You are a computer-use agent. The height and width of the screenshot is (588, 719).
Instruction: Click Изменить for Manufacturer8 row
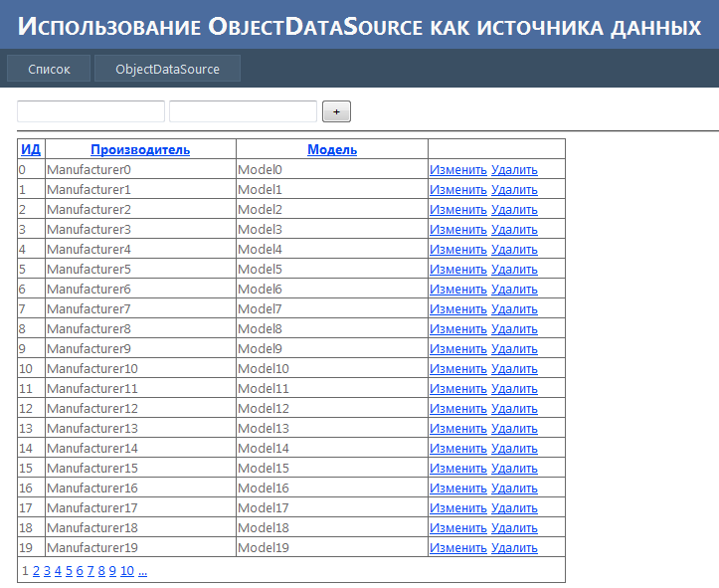(x=458, y=329)
